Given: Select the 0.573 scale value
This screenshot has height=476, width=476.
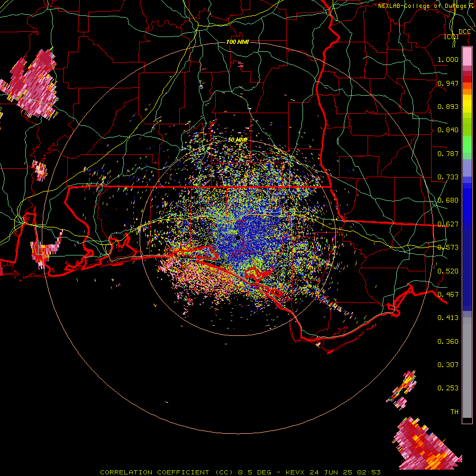Looking at the screenshot, I should tap(448, 248).
